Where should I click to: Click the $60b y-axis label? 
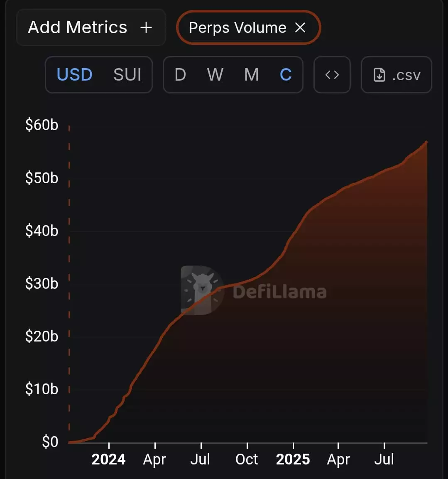[x=42, y=125]
